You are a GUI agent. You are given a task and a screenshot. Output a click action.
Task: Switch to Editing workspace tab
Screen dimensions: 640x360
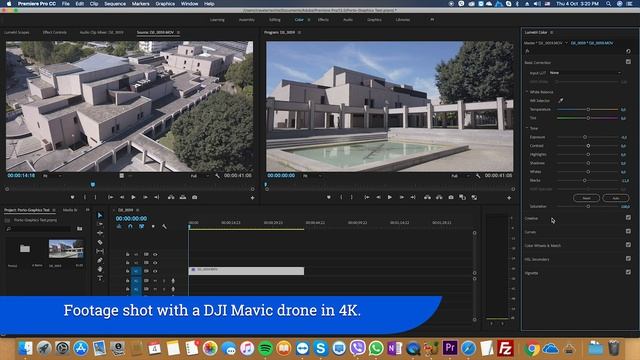tap(275, 20)
